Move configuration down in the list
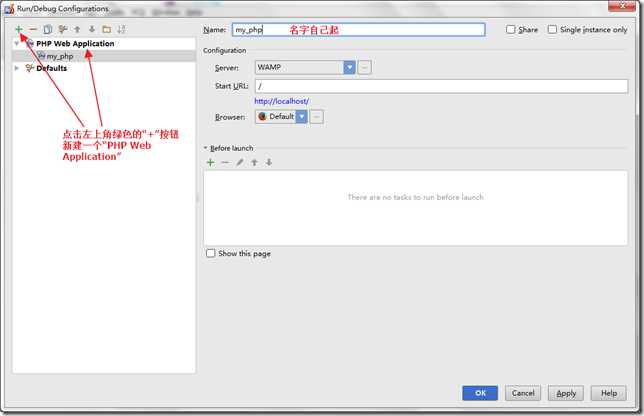This screenshot has height=416, width=644. [92, 29]
